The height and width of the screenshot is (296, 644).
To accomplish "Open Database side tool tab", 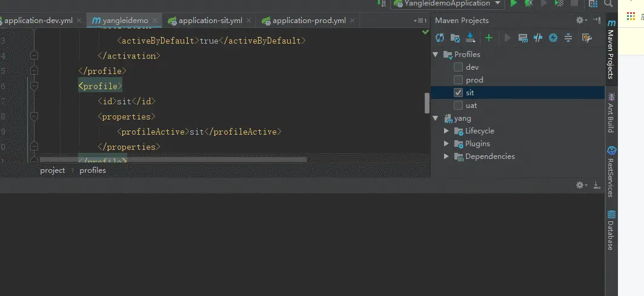I will [x=611, y=229].
